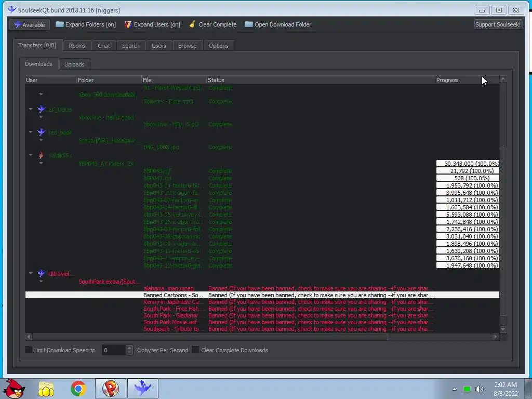Click the bird icon beside red_book
532x399 pixels.
[42, 132]
